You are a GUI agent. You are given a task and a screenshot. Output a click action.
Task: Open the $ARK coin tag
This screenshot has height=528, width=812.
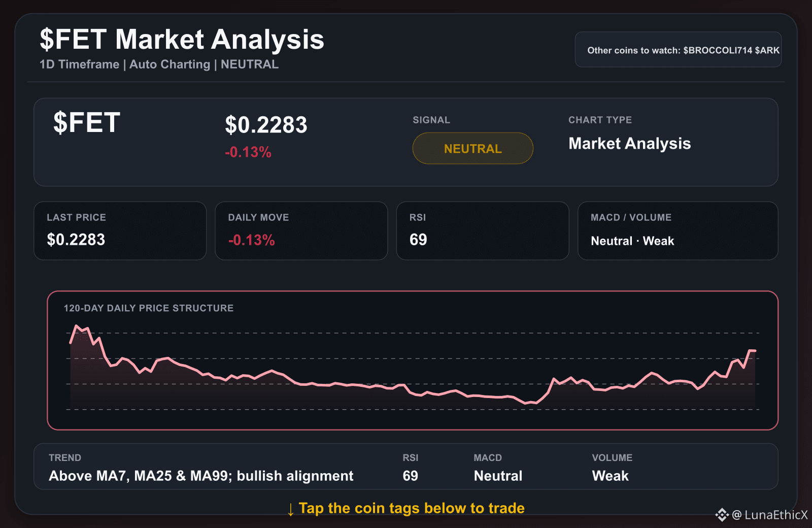click(x=767, y=50)
